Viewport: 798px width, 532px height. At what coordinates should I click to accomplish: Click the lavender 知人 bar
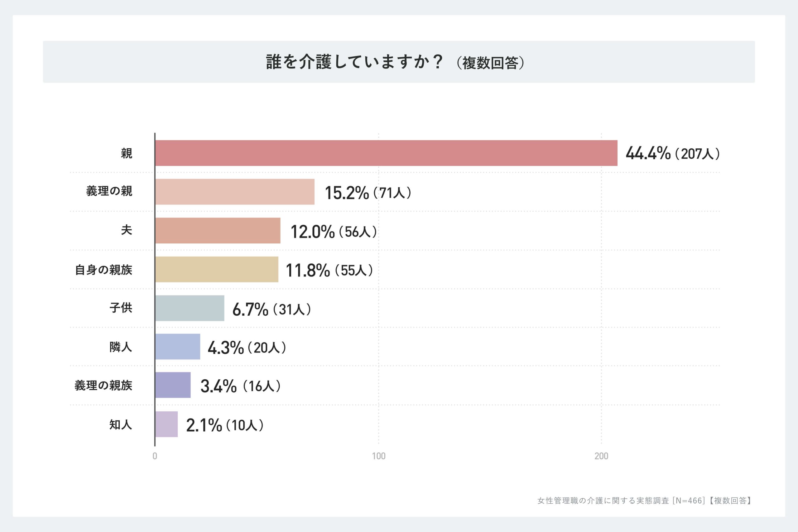[x=166, y=424]
